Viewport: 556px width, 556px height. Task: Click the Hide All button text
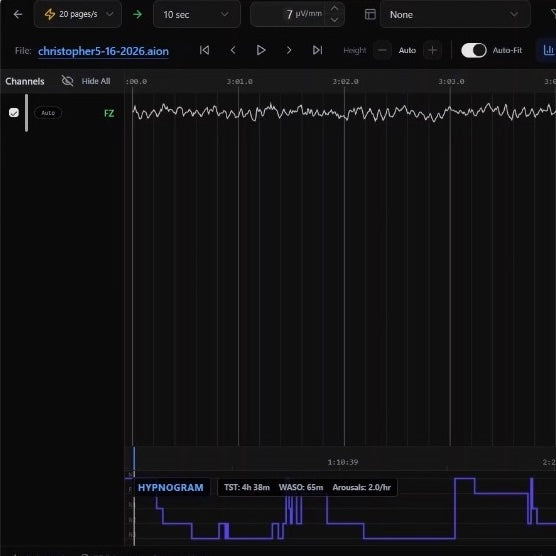point(96,81)
